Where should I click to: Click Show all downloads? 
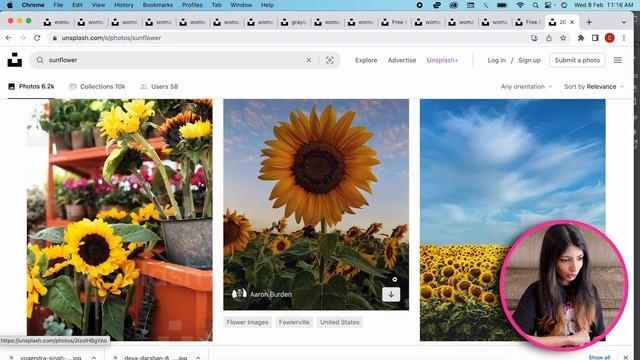599,357
